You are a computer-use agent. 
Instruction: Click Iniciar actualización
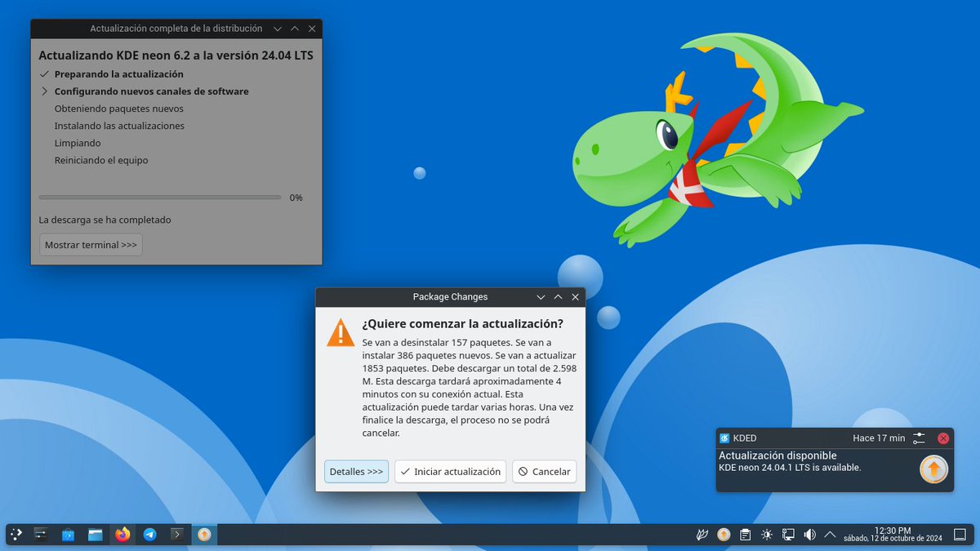pyautogui.click(x=450, y=472)
